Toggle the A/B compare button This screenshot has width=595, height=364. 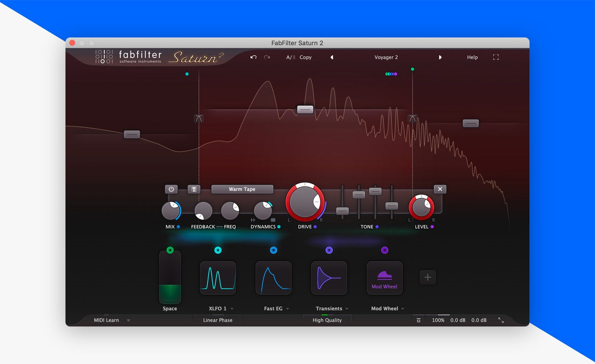point(291,57)
